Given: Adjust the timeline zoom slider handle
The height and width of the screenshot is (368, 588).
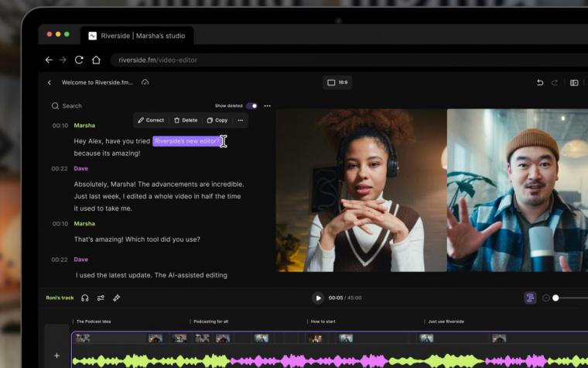Looking at the screenshot, I should coord(556,297).
